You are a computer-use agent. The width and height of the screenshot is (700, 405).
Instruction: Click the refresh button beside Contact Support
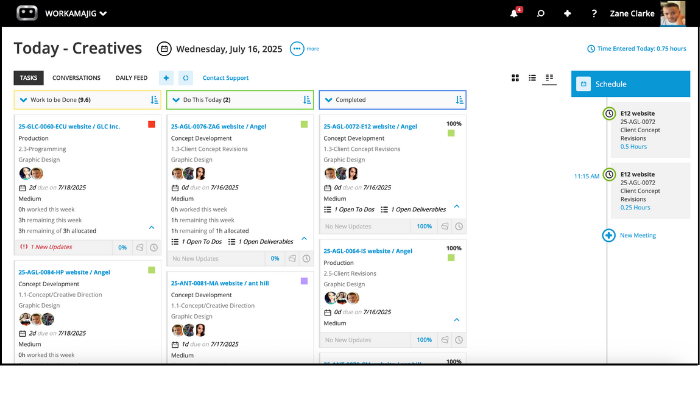[185, 78]
